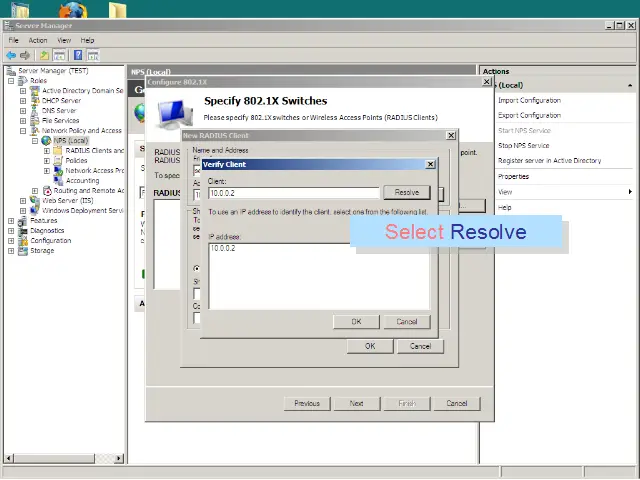This screenshot has height=480, width=640.
Task: Click Stop NPS Service action
Action: (523, 146)
